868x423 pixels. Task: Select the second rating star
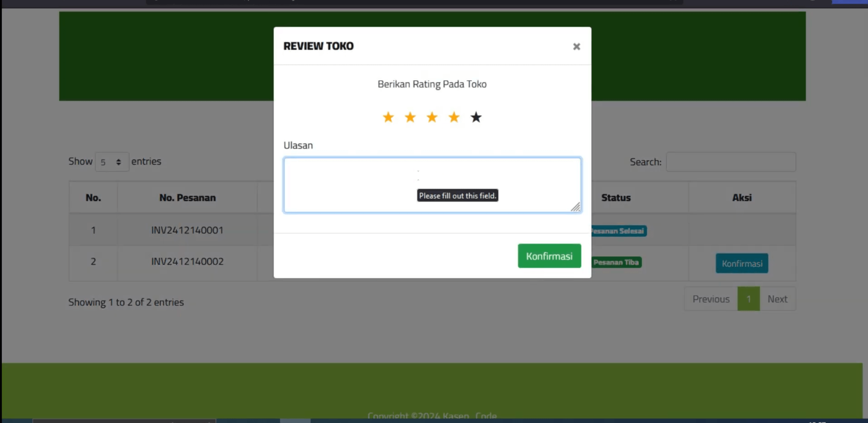pyautogui.click(x=410, y=117)
